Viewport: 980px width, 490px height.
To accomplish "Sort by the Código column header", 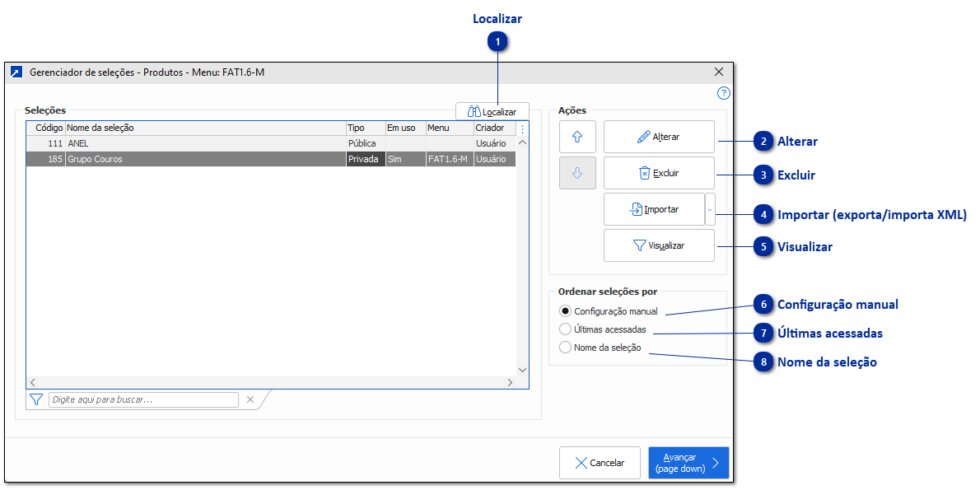I will [45, 128].
